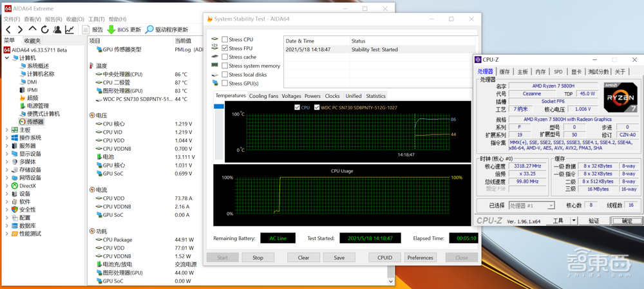This screenshot has width=644, height=289.
Task: Stop the stability test
Action: click(x=258, y=258)
